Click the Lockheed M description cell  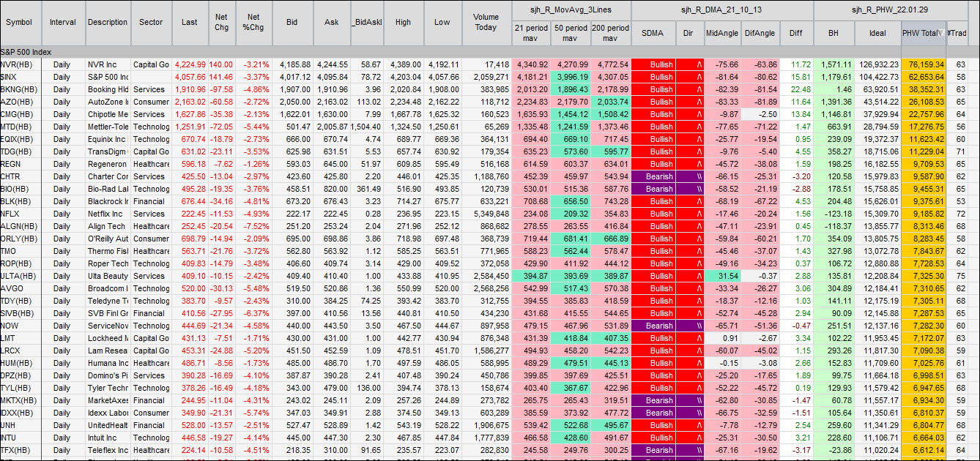(108, 338)
